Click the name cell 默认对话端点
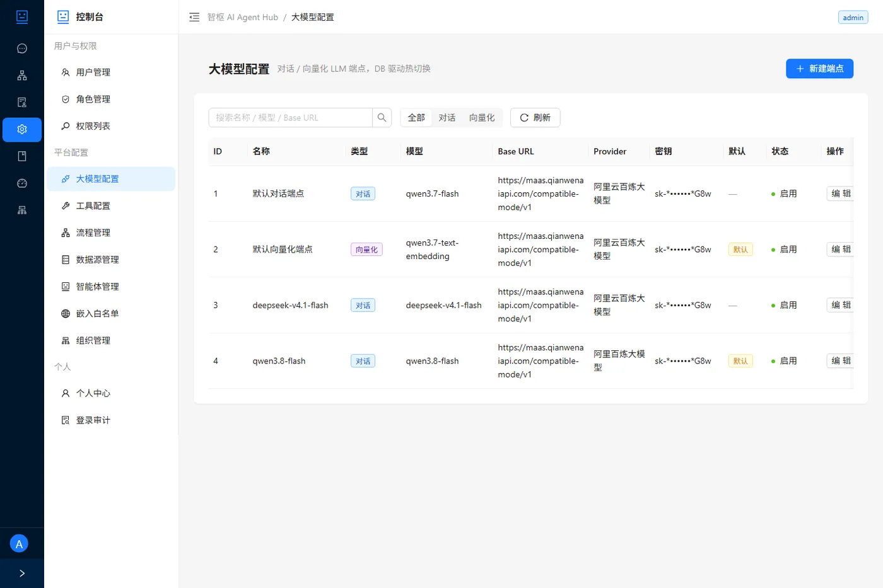 tap(278, 193)
